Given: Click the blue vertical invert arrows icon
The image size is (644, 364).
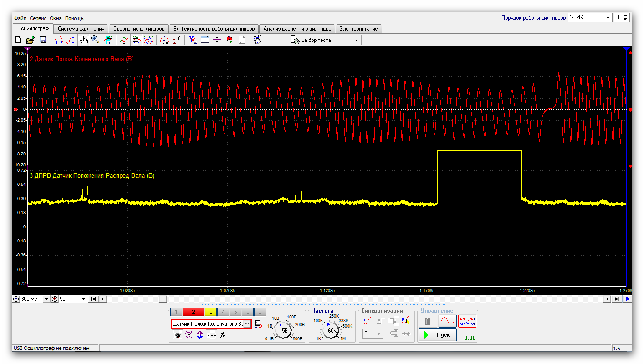Looking at the screenshot, I should pos(199,335).
